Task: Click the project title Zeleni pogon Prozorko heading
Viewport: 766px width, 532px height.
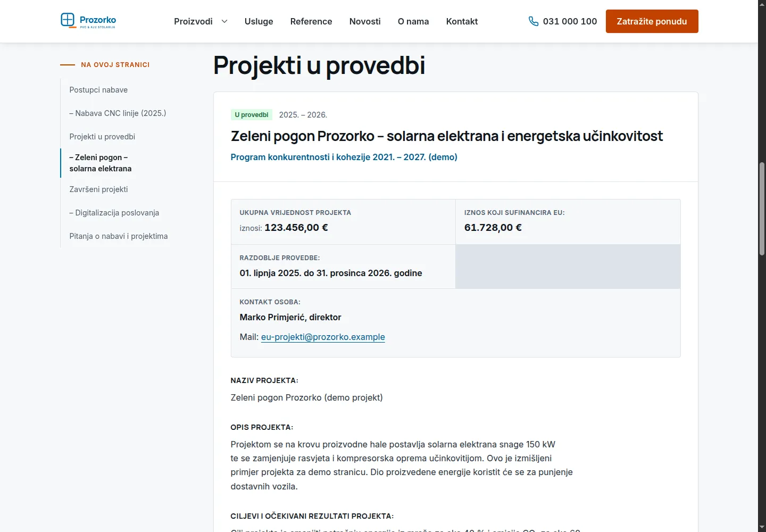Action: (x=447, y=136)
